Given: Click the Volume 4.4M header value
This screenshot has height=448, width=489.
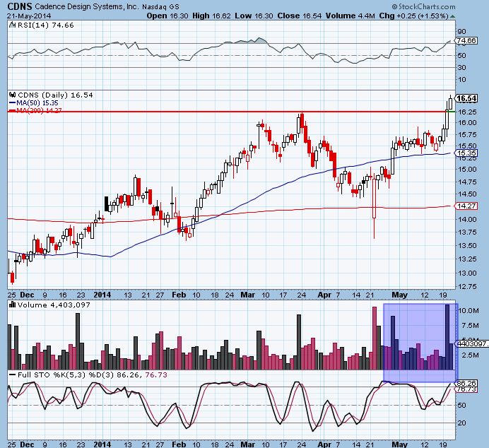Looking at the screenshot, I should click(350, 16).
